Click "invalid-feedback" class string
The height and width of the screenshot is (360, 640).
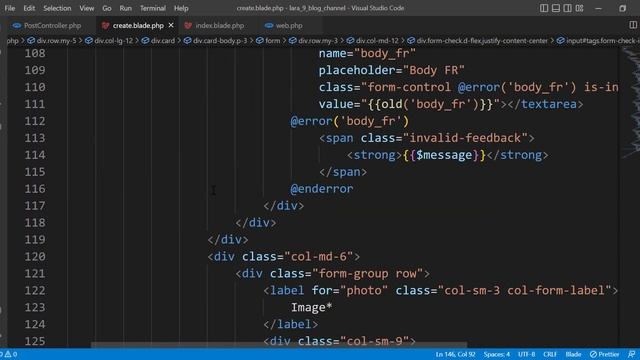coord(465,138)
